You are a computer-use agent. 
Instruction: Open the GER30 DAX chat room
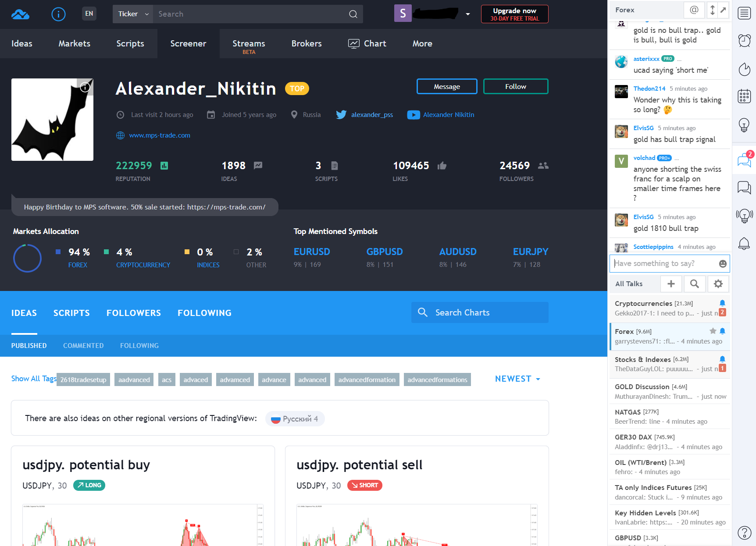tap(670, 442)
